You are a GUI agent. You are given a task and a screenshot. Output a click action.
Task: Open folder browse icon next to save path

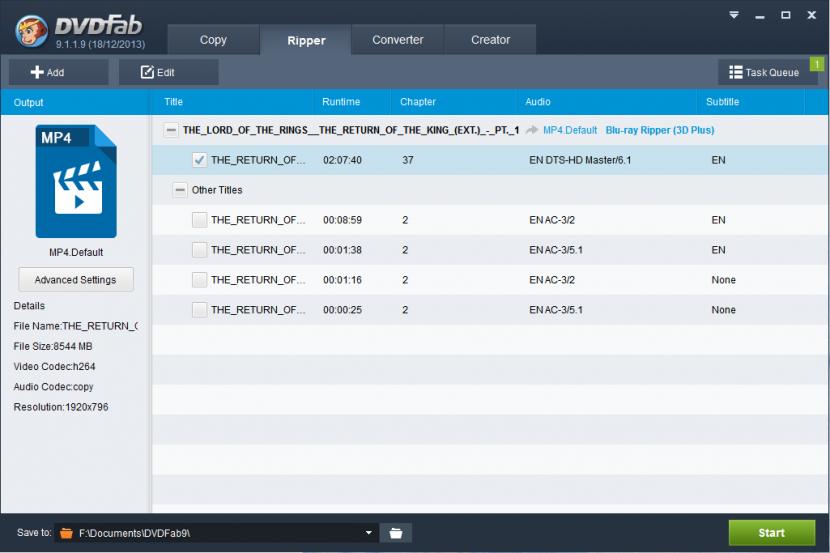tap(396, 533)
